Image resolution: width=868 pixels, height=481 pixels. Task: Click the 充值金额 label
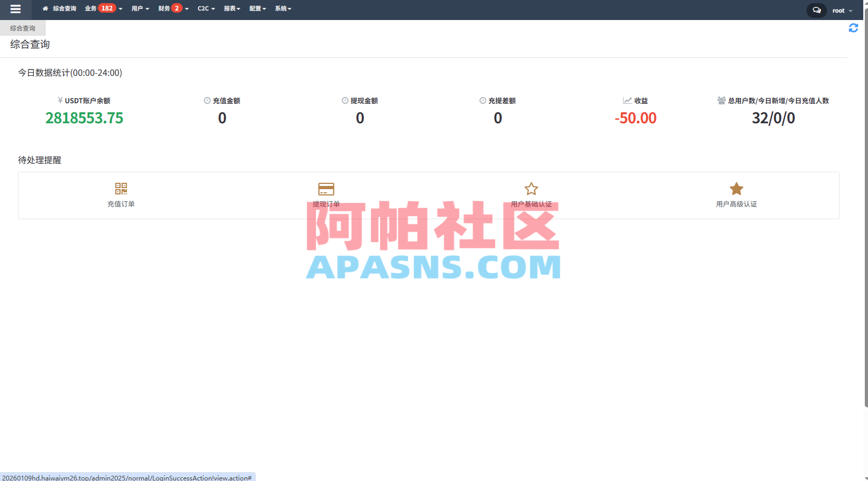click(x=226, y=101)
